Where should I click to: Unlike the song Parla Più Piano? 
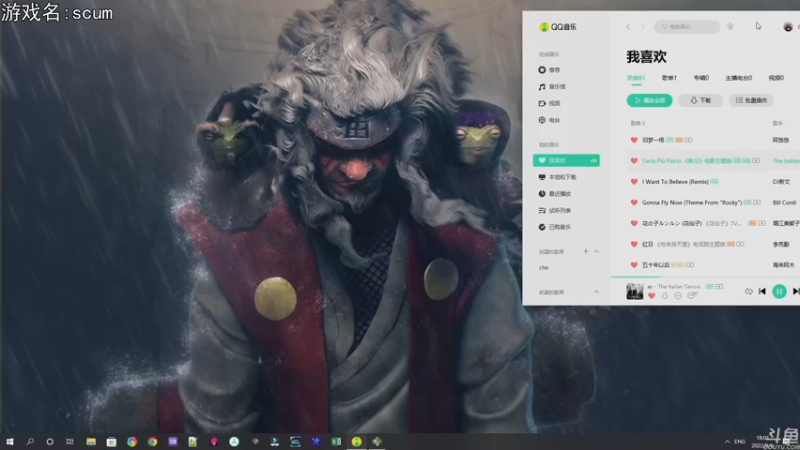[x=634, y=161]
